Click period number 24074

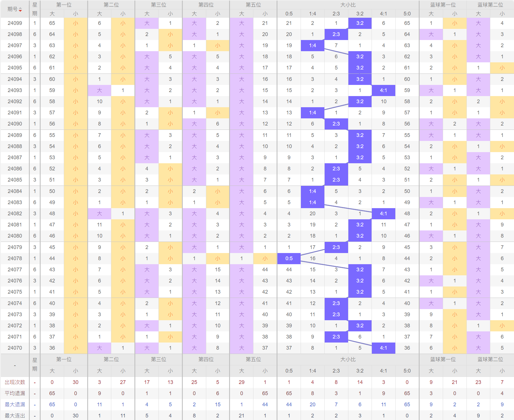pos(15,303)
